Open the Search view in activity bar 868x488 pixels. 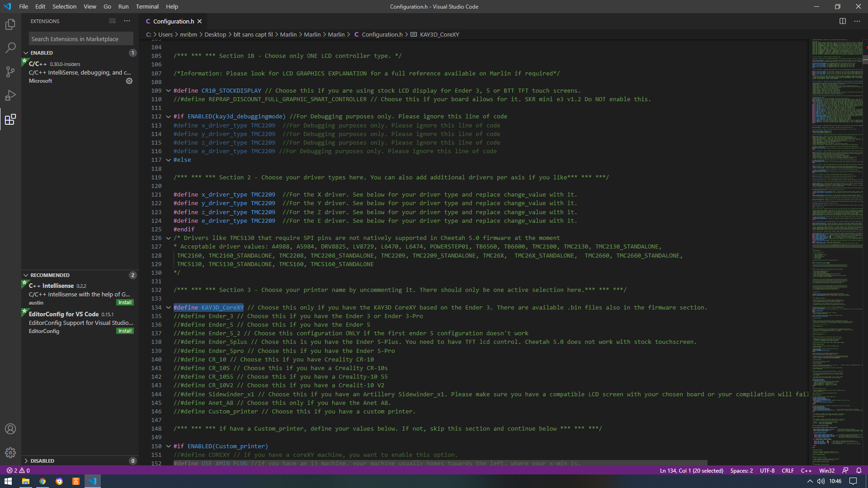tap(10, 48)
